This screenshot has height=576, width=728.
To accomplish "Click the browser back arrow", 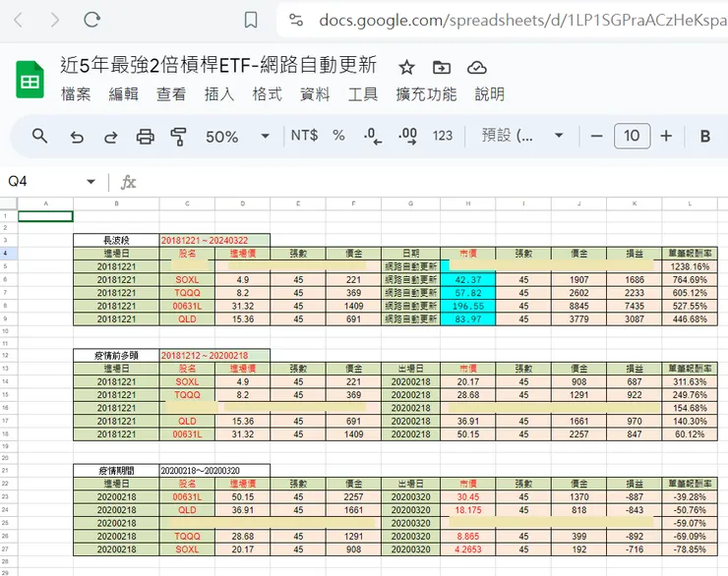I will [19, 20].
